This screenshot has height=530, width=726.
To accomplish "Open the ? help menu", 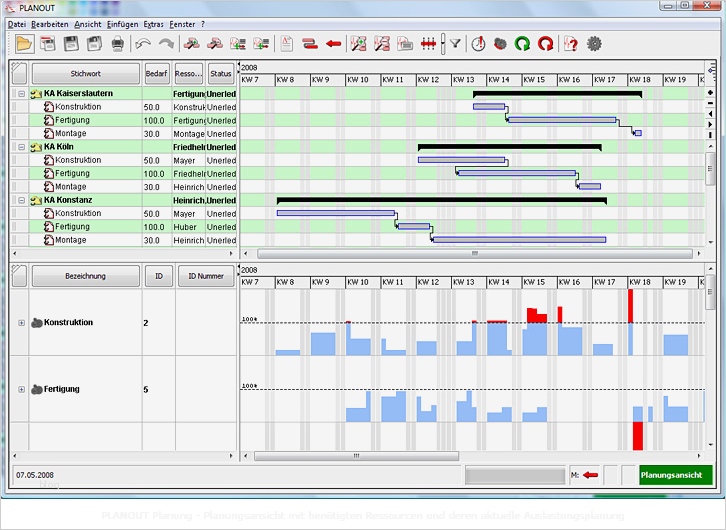I will coord(203,24).
